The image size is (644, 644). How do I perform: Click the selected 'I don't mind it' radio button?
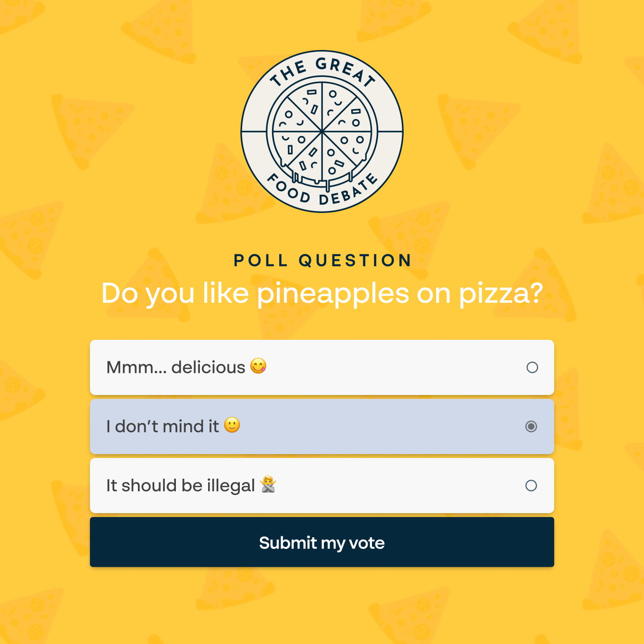click(531, 426)
